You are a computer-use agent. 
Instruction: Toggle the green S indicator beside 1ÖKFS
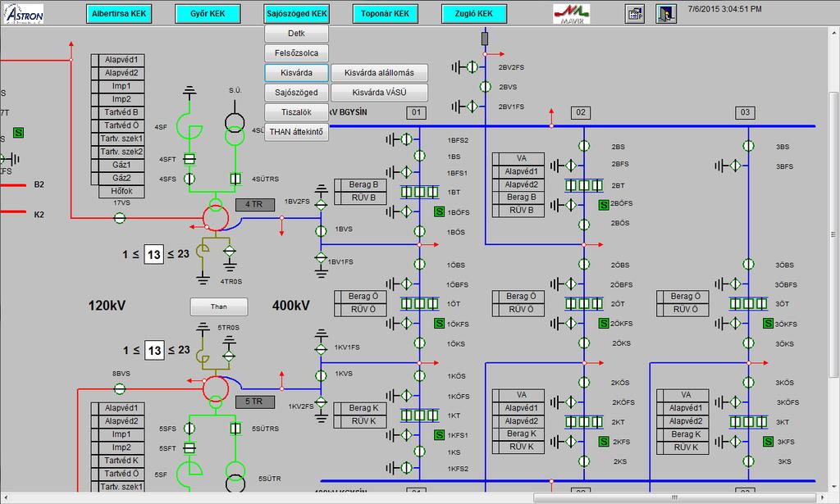click(440, 323)
